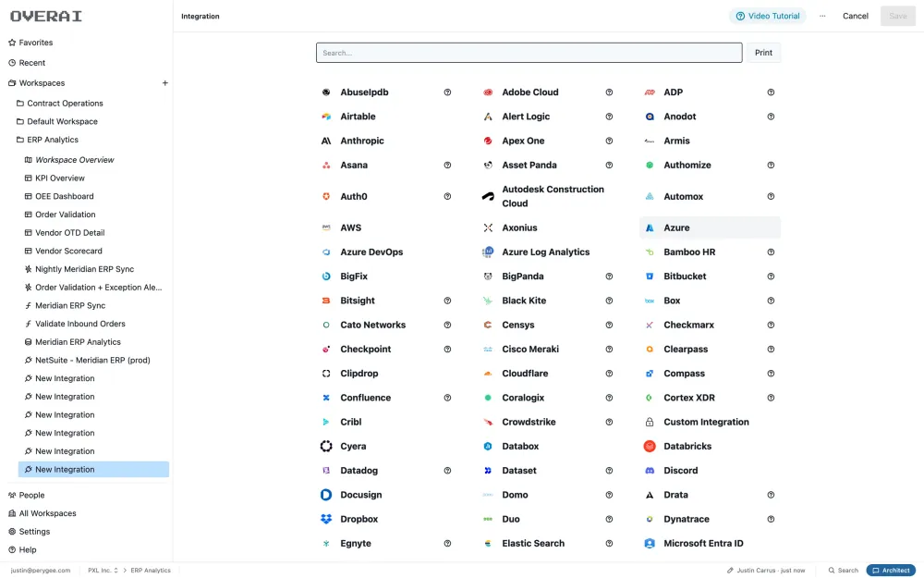Collapse the ERP Analytics folder in sidebar
The height and width of the screenshot is (578, 924).
pos(53,140)
